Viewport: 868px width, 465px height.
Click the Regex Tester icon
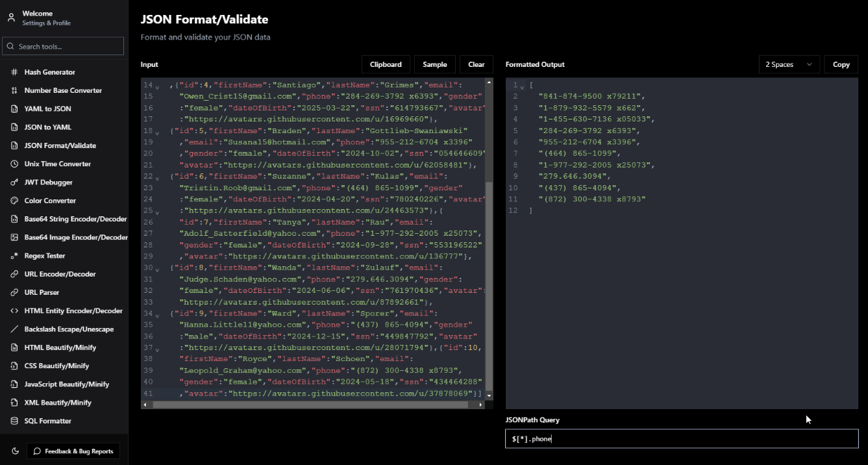14,256
